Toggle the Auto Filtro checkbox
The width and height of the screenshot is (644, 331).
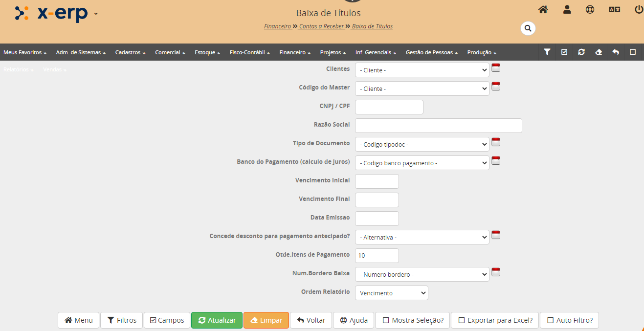(551, 320)
